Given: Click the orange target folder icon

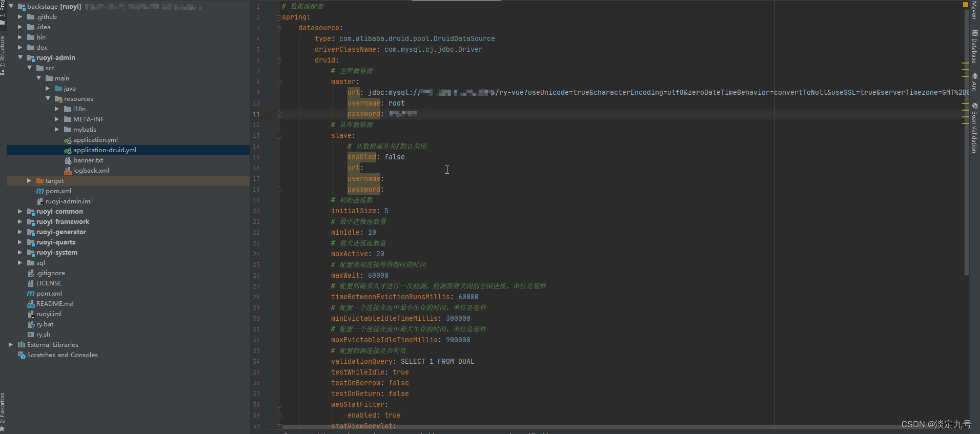Looking at the screenshot, I should coord(40,180).
